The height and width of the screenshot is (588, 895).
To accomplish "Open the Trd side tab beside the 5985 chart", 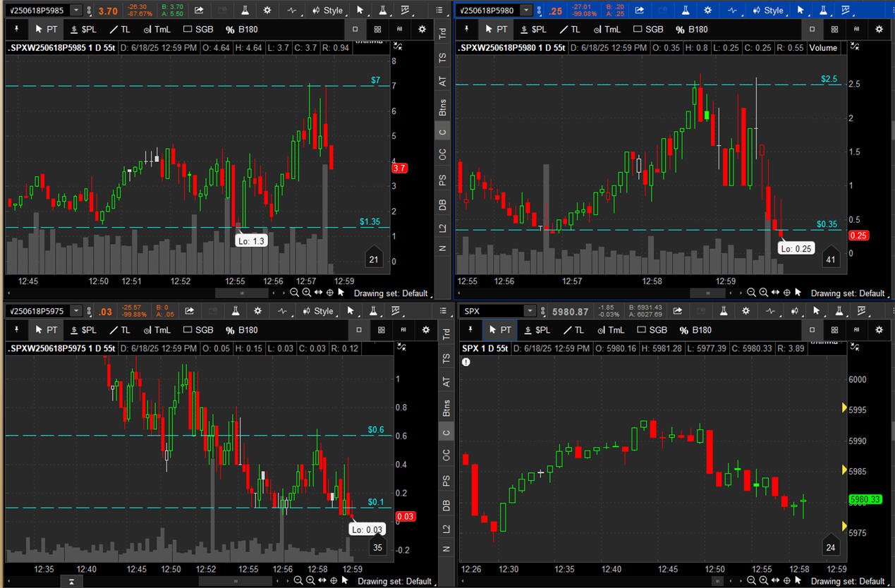I will point(443,32).
